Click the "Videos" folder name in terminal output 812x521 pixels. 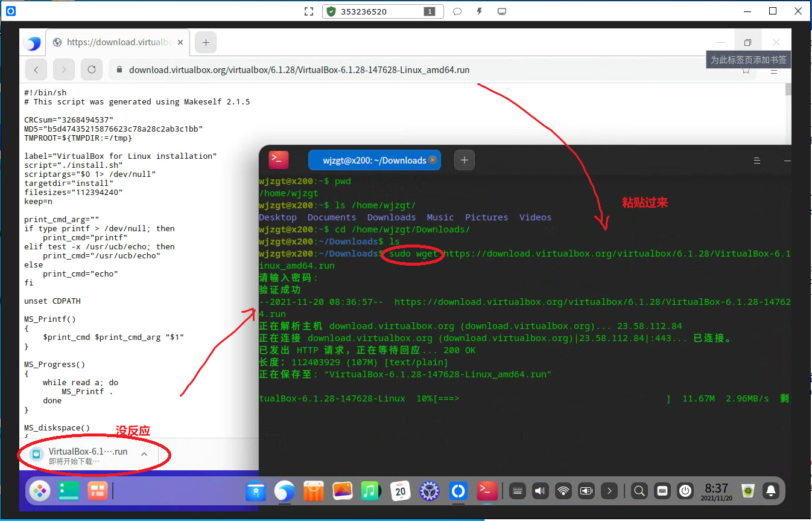tap(536, 217)
